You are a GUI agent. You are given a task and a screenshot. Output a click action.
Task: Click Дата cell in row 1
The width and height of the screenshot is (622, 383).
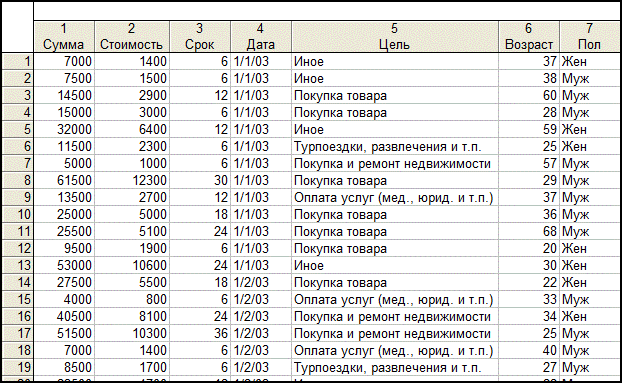coord(261,61)
